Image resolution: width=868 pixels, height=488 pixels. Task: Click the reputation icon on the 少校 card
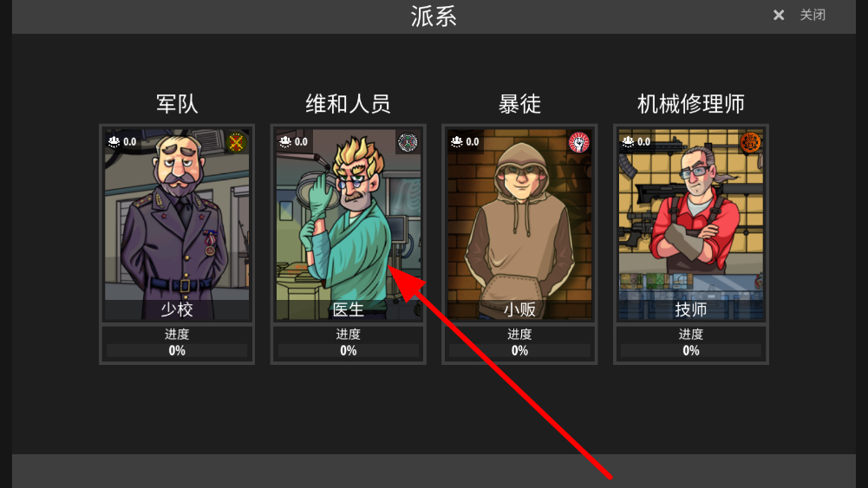(x=114, y=141)
